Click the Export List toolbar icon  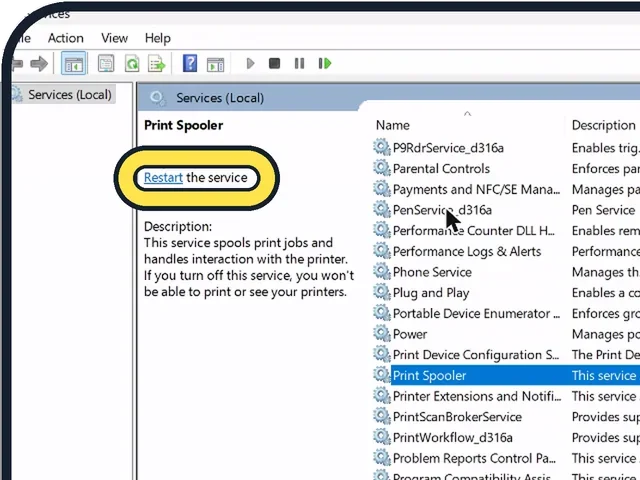157,64
